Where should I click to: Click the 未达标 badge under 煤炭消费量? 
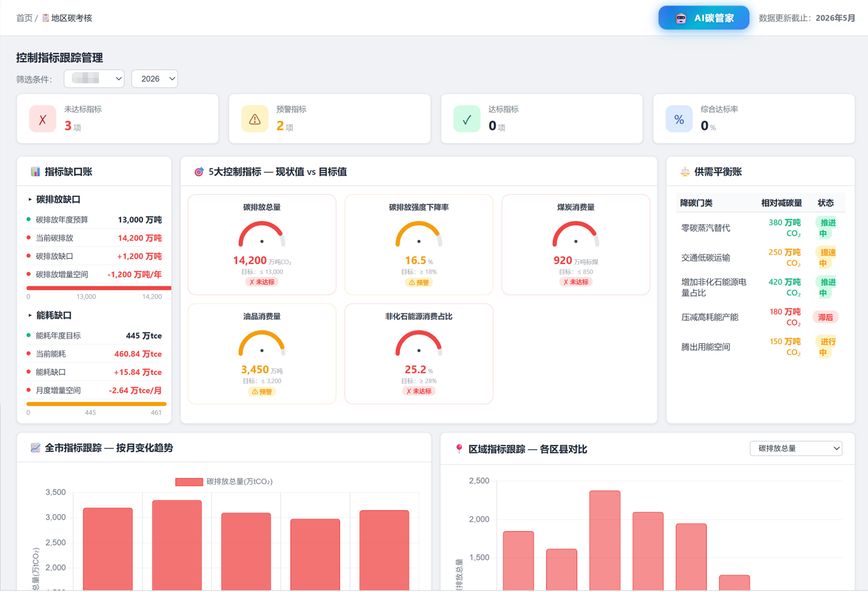click(575, 282)
